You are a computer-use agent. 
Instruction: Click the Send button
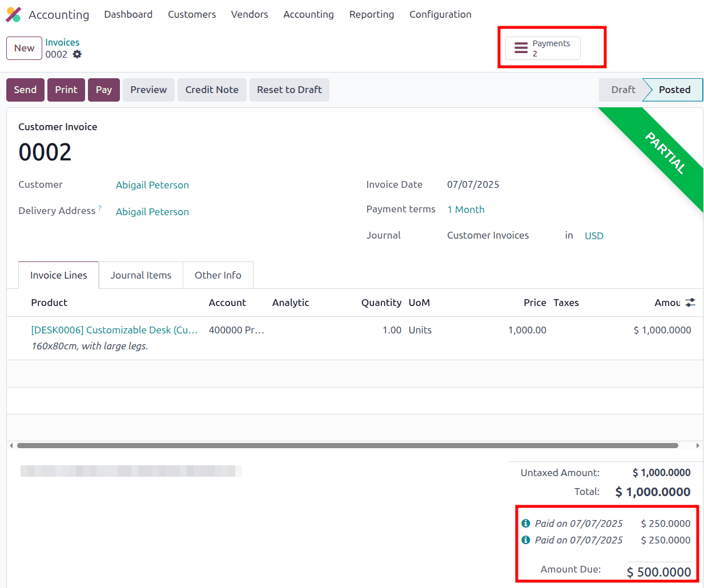25,90
